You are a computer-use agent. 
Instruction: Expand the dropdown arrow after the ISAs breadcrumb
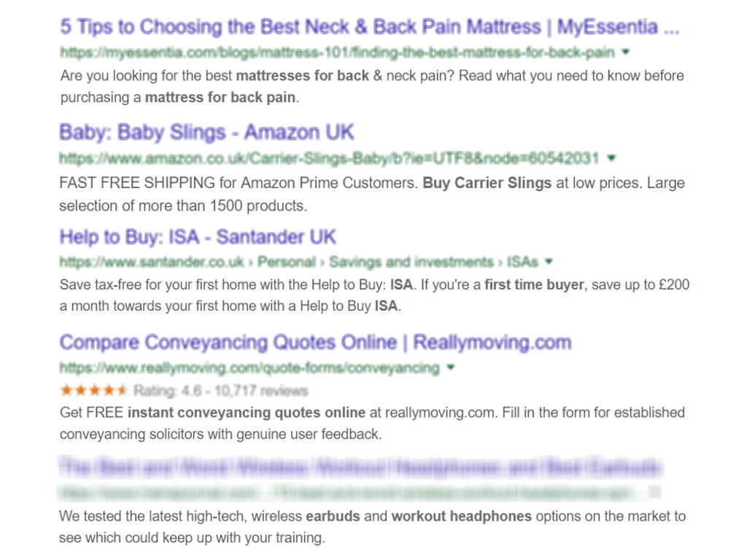tap(549, 262)
